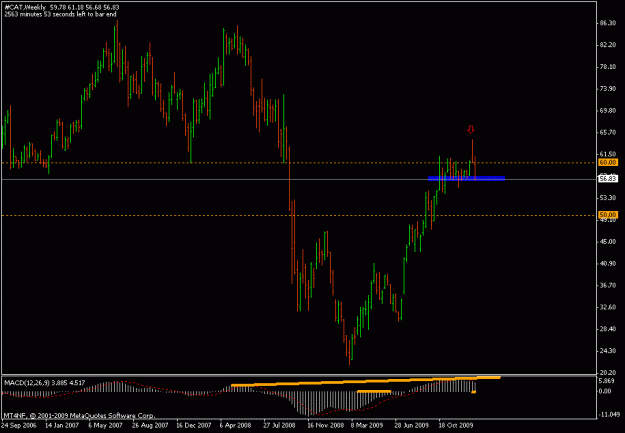The width and height of the screenshot is (625, 433).
Task: Select the blue rectangle support zone object
Action: [466, 178]
